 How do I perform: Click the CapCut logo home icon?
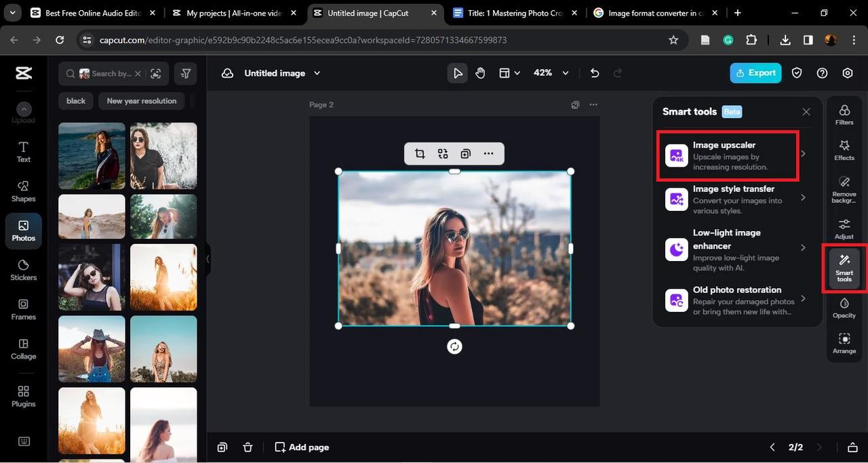click(x=24, y=73)
